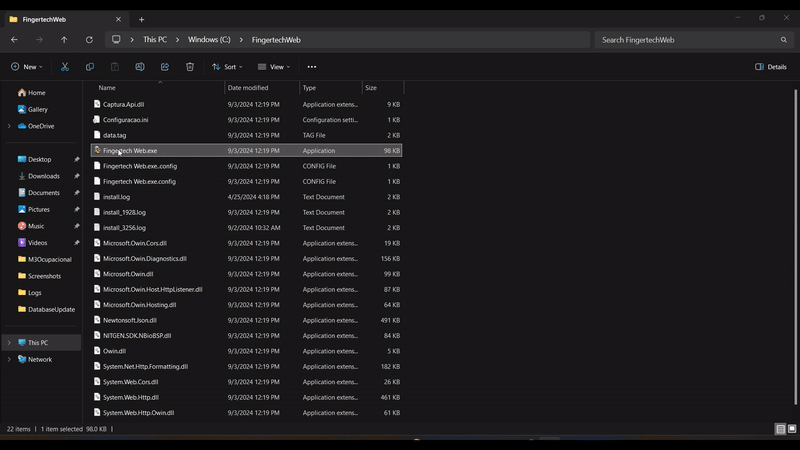Screen dimensions: 800x450
Task: Click the Rename icon in toolbar
Action: (140, 67)
